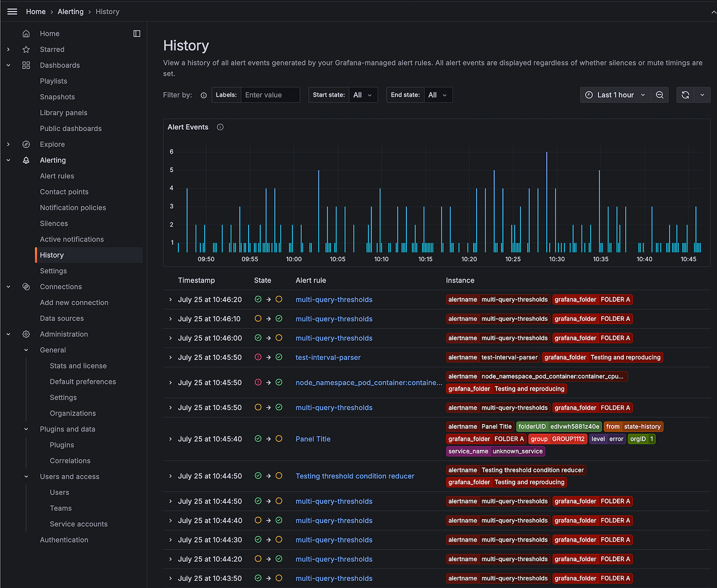Click the dock sidebar panel icon
The height and width of the screenshot is (588, 717).
tap(137, 33)
